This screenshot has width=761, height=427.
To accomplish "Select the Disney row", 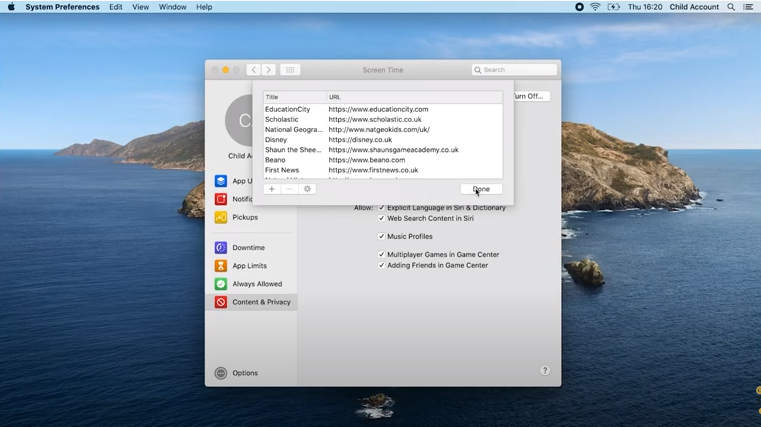I will (x=383, y=140).
